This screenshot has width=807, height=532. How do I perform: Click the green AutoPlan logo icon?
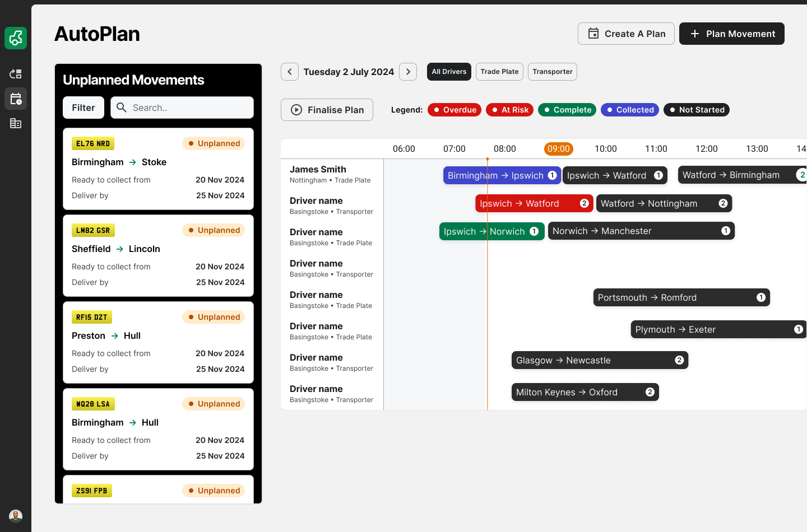(x=16, y=38)
